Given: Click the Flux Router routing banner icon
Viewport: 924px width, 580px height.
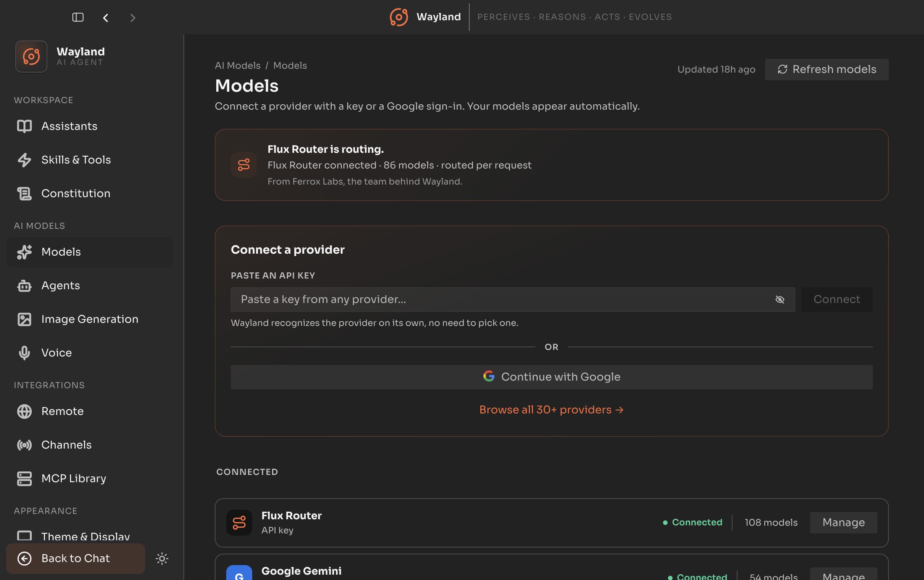Looking at the screenshot, I should tap(243, 165).
